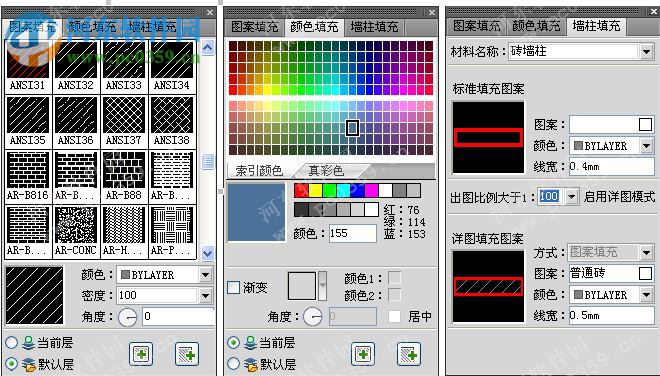The width and height of the screenshot is (660, 376).
Task: Click the 启用详图模式 label
Action: (620, 197)
